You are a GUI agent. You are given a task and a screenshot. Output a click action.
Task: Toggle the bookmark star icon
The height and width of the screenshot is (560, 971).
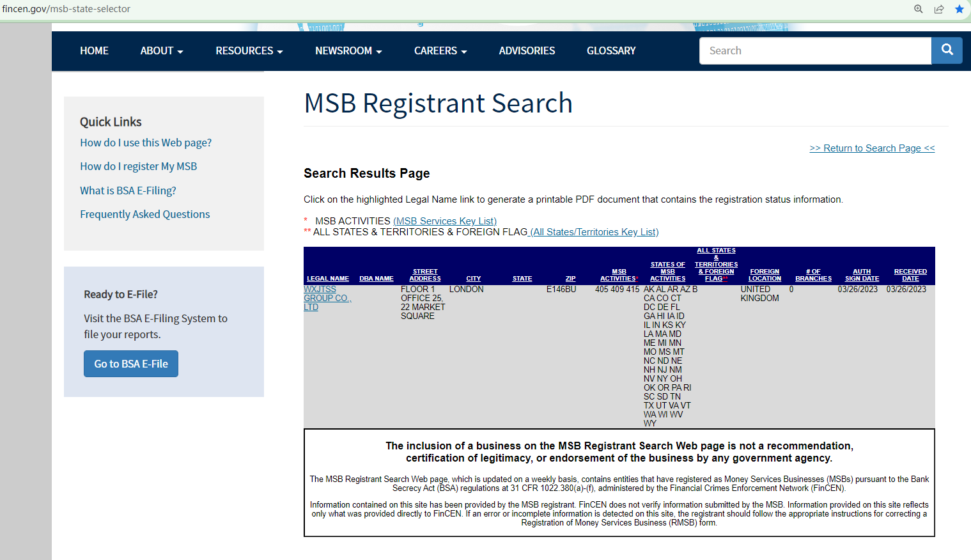coord(959,9)
